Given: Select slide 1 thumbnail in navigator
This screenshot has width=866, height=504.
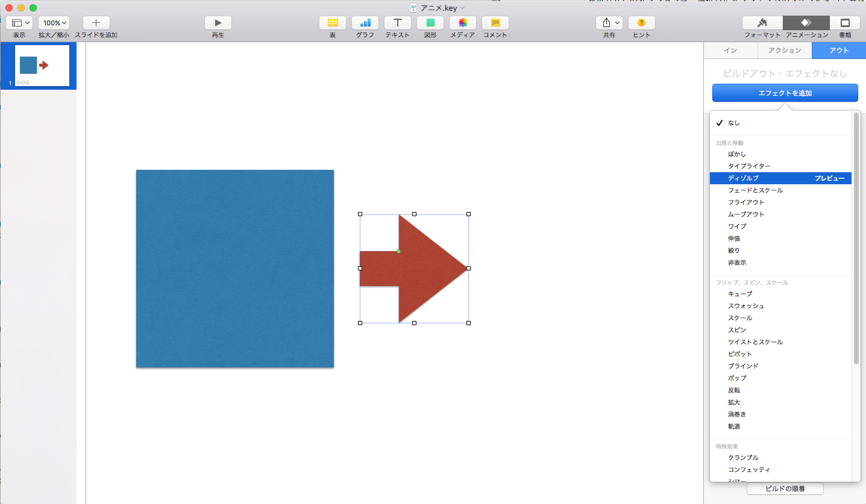Looking at the screenshot, I should pos(42,66).
